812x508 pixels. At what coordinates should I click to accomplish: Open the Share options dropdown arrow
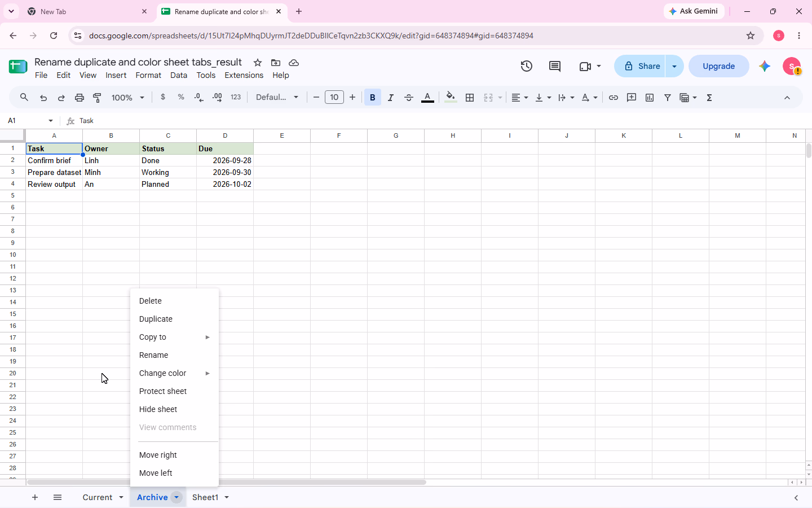pyautogui.click(x=674, y=66)
